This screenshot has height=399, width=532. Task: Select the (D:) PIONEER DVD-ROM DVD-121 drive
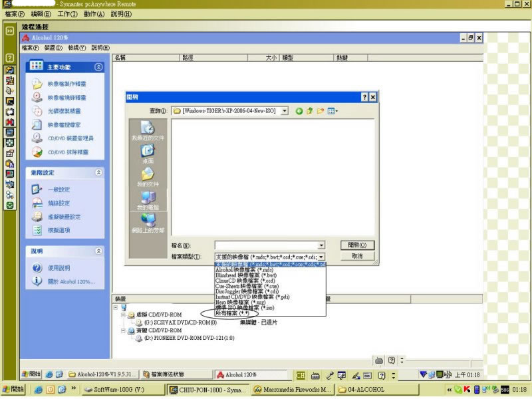pos(189,338)
